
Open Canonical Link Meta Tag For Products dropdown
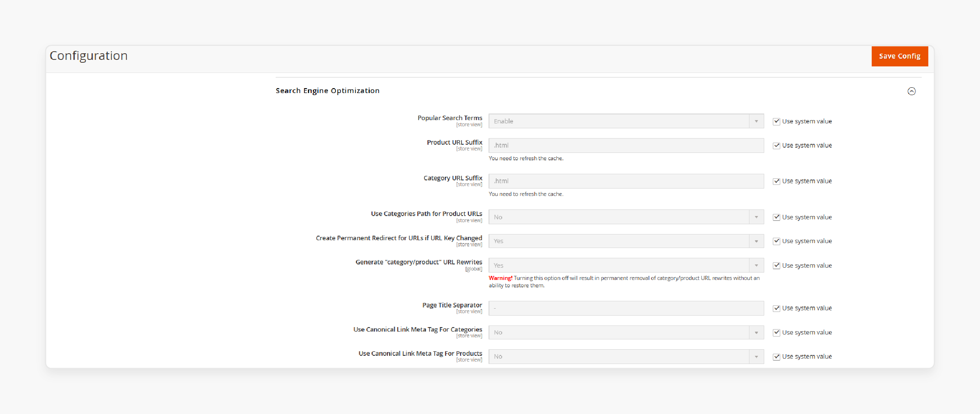click(626, 357)
